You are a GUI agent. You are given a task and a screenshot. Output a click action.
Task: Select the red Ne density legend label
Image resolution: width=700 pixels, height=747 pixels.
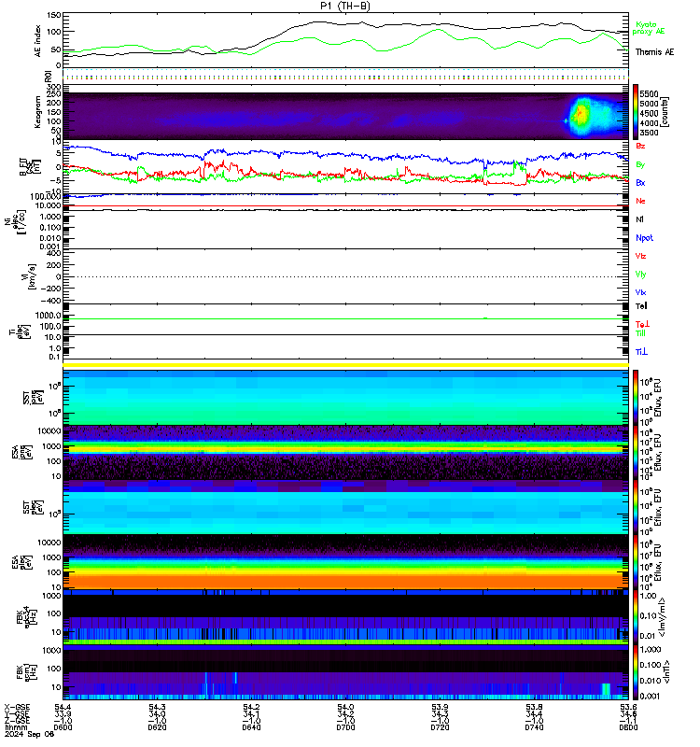(x=640, y=201)
